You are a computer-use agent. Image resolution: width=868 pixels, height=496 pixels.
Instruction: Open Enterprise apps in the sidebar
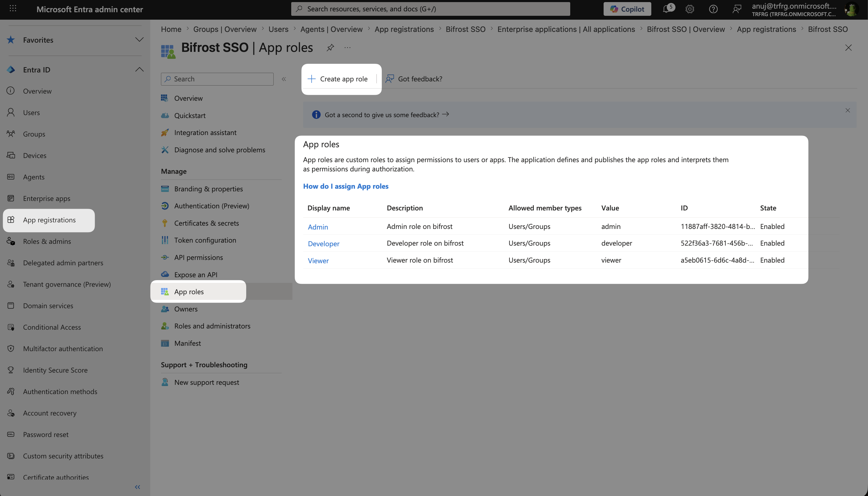(47, 198)
